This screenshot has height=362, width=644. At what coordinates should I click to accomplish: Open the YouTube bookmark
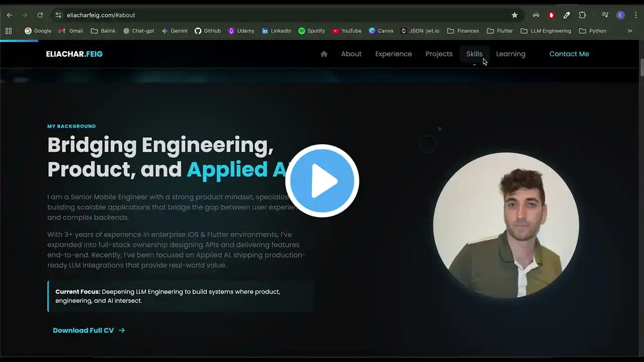pyautogui.click(x=347, y=31)
